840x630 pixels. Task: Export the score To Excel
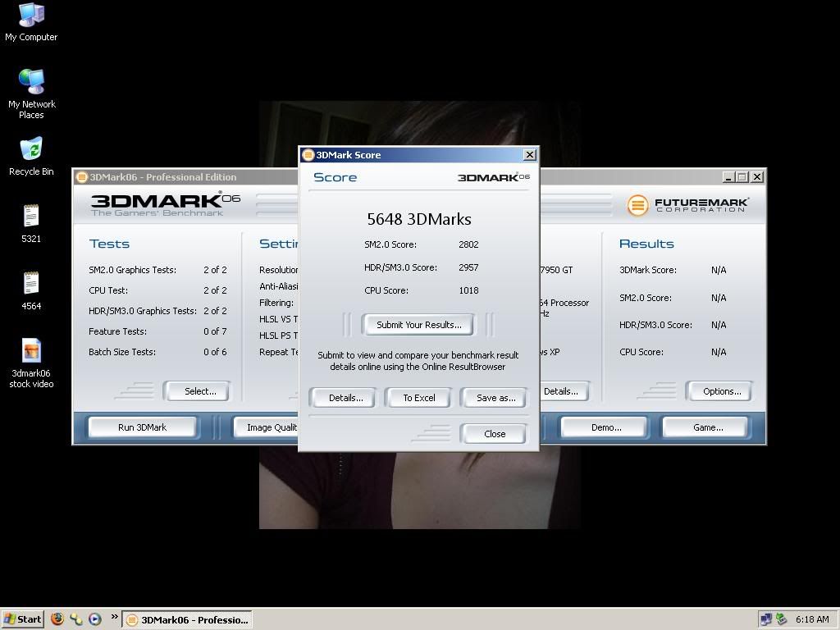tap(419, 398)
